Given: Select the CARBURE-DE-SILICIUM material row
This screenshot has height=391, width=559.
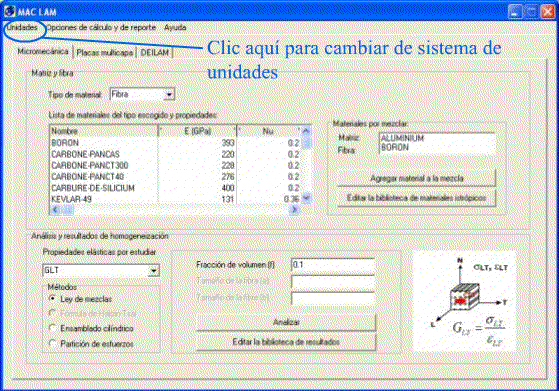Looking at the screenshot, I should pos(175,188).
